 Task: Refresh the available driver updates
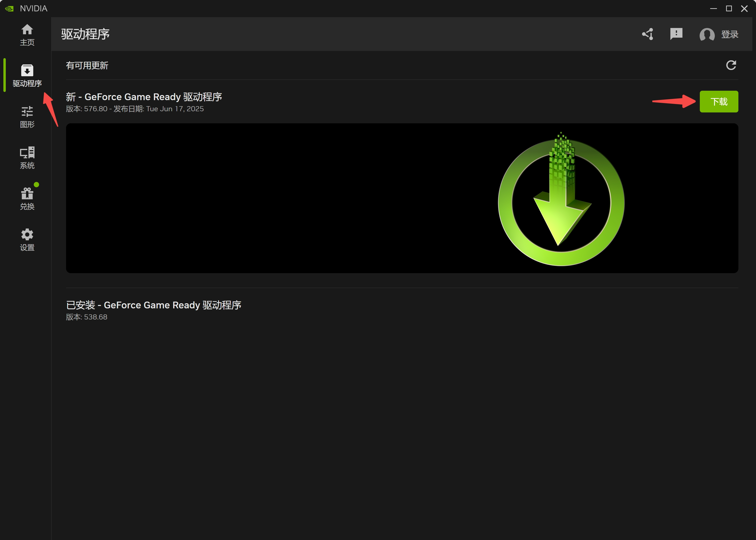coord(731,65)
